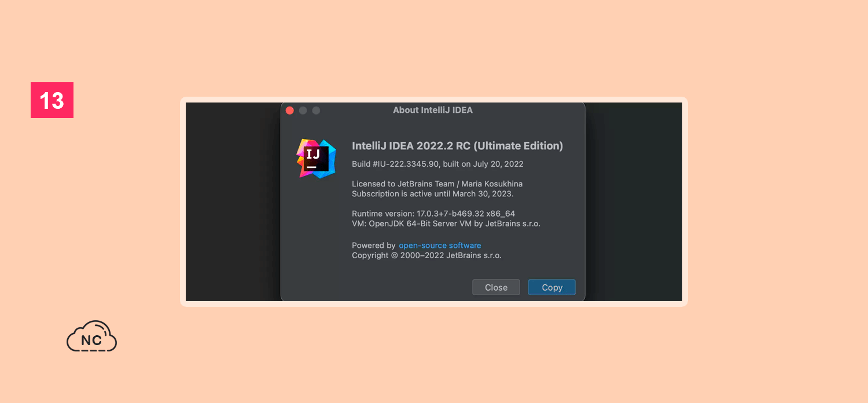
Task: Click the Runtime version line
Action: point(433,214)
